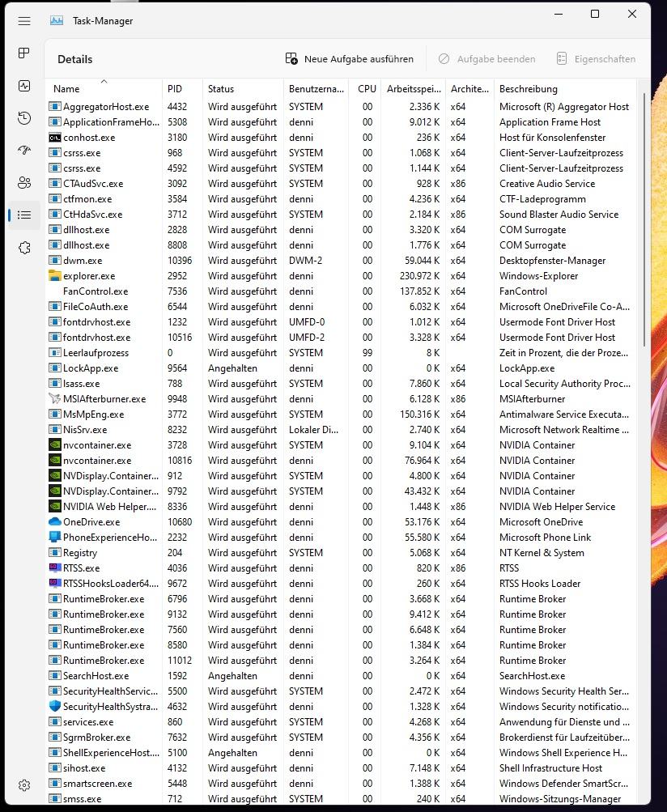Open Task Manager settings gear
667x812 pixels.
(23, 785)
